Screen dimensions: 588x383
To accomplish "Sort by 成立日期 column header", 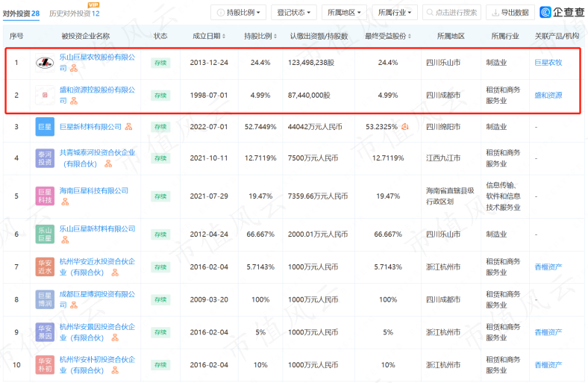I will tap(209, 36).
